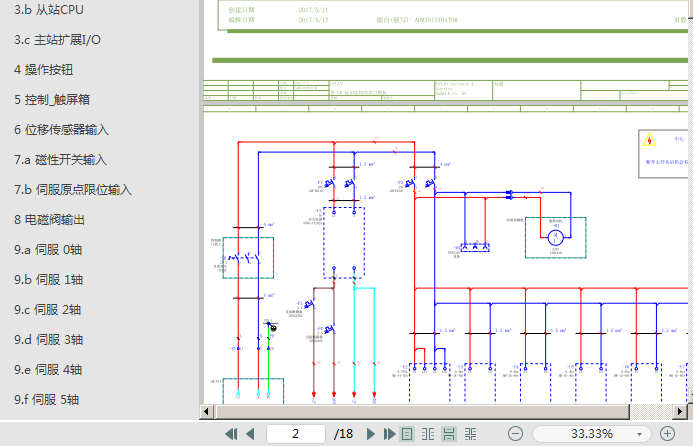Open bookmark 7.a 磁性开关输入
The image size is (693, 446).
[x=60, y=160]
